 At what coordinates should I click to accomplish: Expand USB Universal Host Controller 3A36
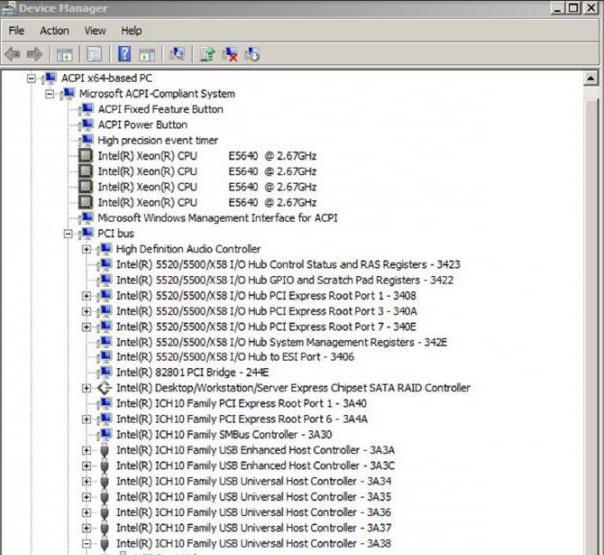(86, 512)
